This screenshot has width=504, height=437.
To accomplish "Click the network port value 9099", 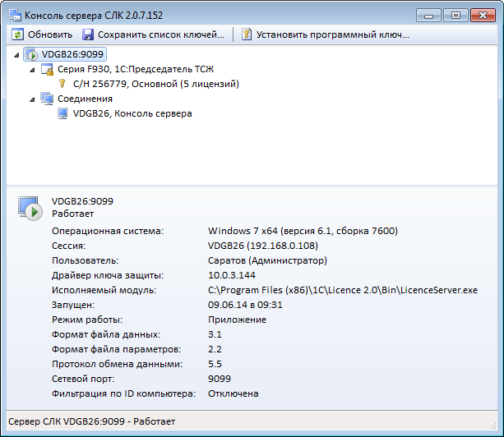I will (220, 379).
